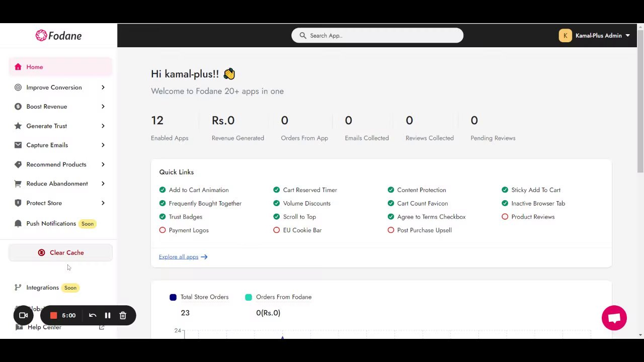Pause the screen recording
The image size is (644, 362).
coord(107,315)
